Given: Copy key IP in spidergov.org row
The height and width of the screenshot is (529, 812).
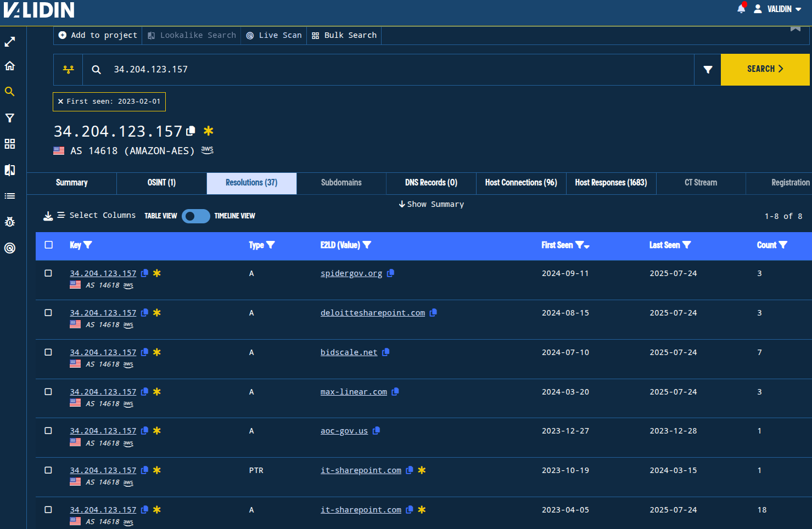Looking at the screenshot, I should 144,273.
